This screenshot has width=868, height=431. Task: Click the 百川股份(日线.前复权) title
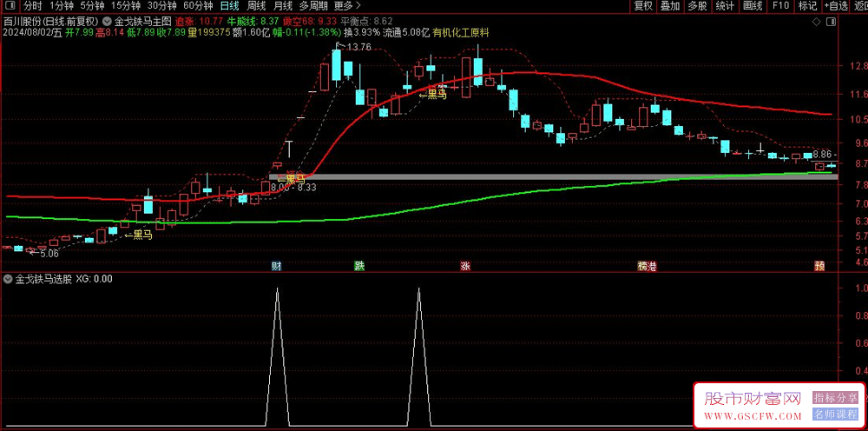pyautogui.click(x=51, y=22)
